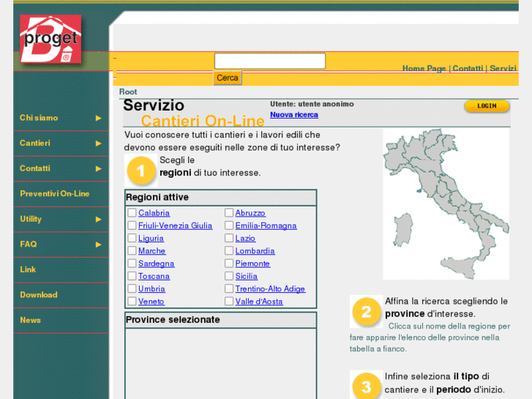Go to Home Page top link
The height and width of the screenshot is (399, 532).
coord(424,68)
